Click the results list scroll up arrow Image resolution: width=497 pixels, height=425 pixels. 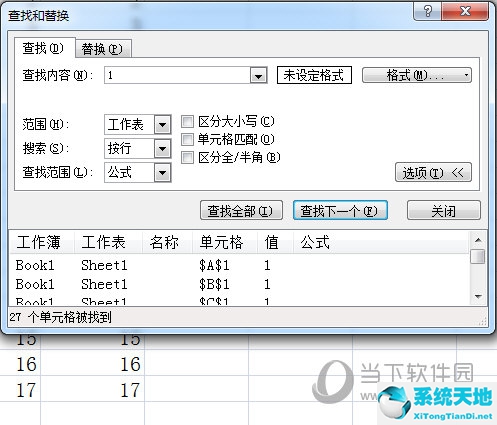tap(478, 240)
